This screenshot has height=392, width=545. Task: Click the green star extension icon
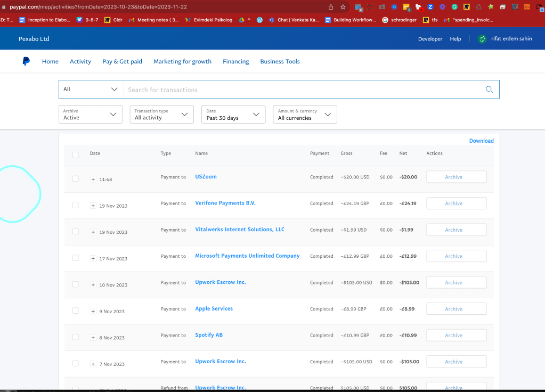491,7
